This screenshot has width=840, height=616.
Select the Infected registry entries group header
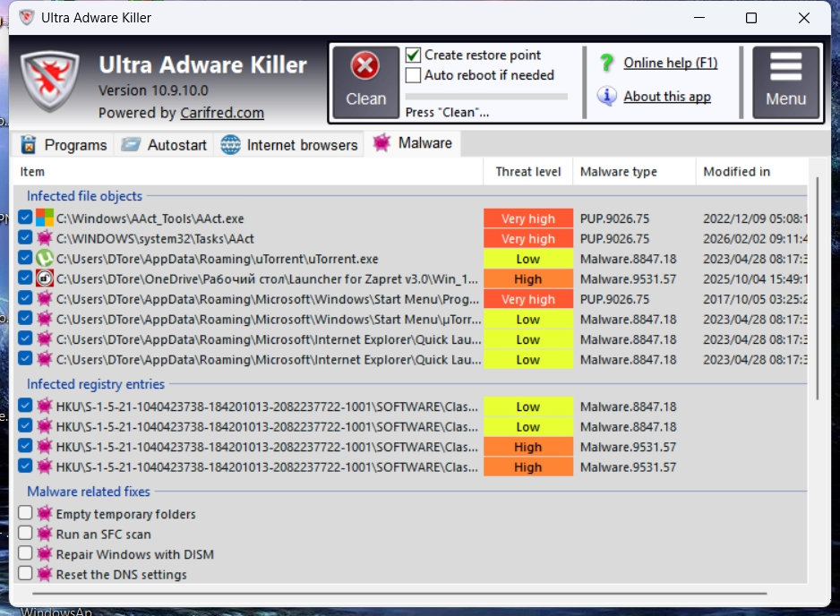coord(96,384)
